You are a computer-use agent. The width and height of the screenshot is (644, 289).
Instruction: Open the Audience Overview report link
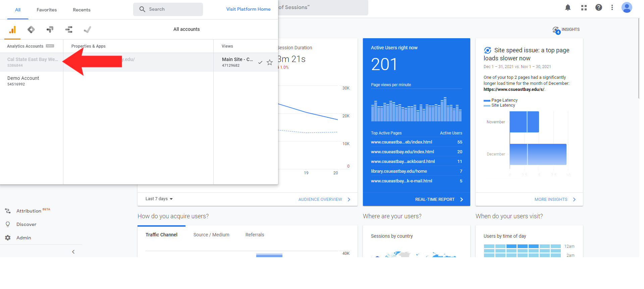point(324,199)
